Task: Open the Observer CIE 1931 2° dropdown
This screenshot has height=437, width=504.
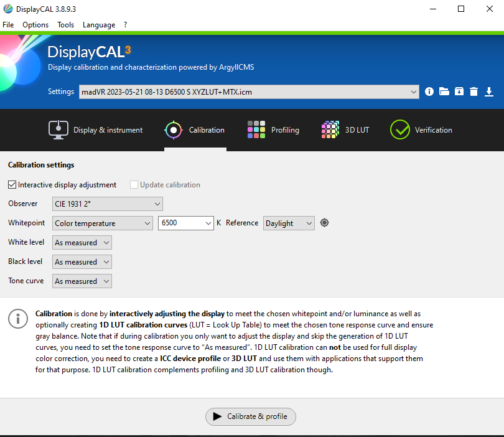Action: pyautogui.click(x=108, y=204)
